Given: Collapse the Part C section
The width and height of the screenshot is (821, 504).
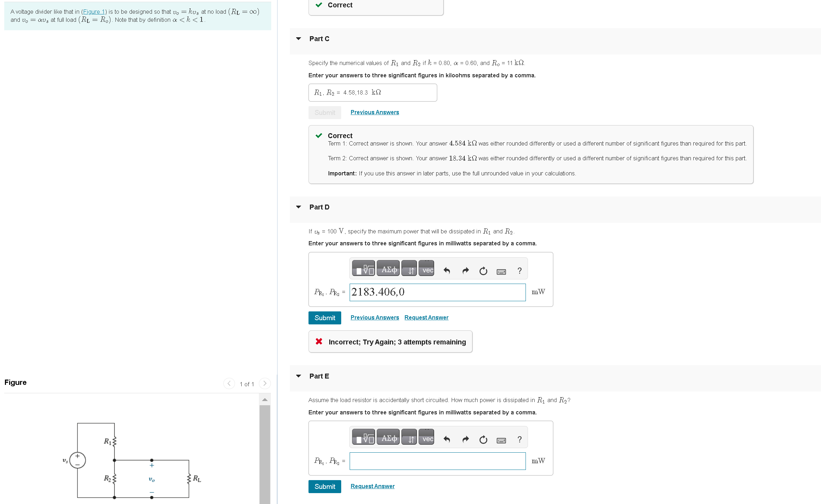Looking at the screenshot, I should click(299, 39).
